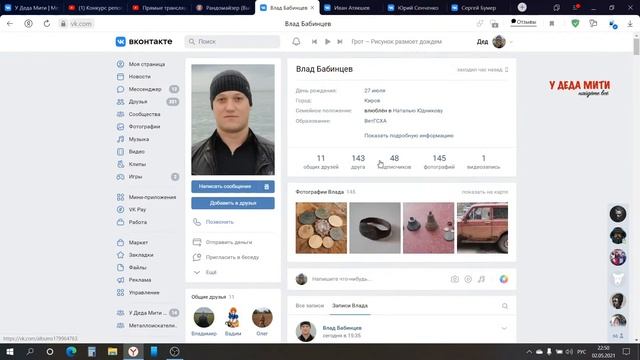Skip to next music track
Viewport: 640px width, 360px height.
point(340,42)
